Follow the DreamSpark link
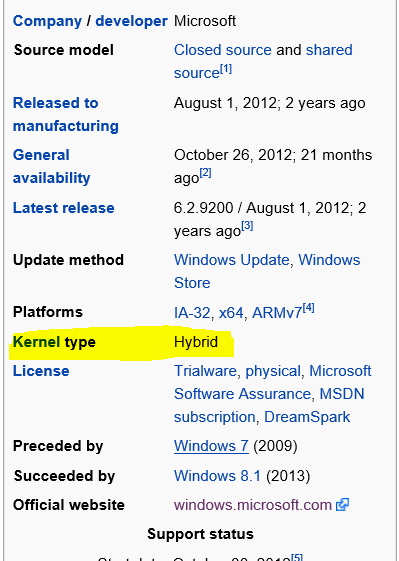 coord(307,417)
